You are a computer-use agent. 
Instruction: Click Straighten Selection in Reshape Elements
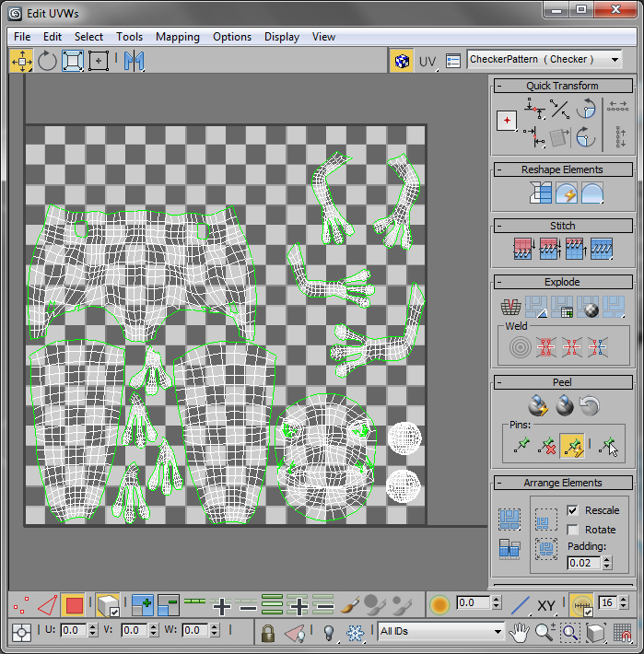tap(541, 193)
